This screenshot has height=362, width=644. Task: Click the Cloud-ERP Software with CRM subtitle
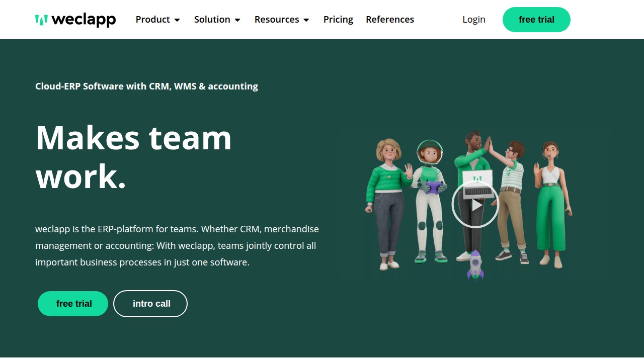point(146,86)
